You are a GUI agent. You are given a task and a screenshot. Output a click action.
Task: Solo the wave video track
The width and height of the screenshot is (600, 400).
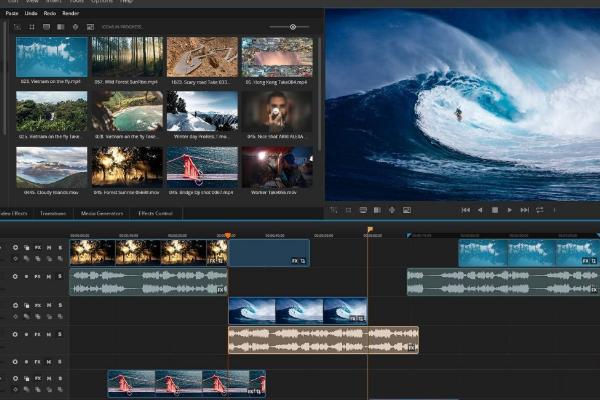60,305
